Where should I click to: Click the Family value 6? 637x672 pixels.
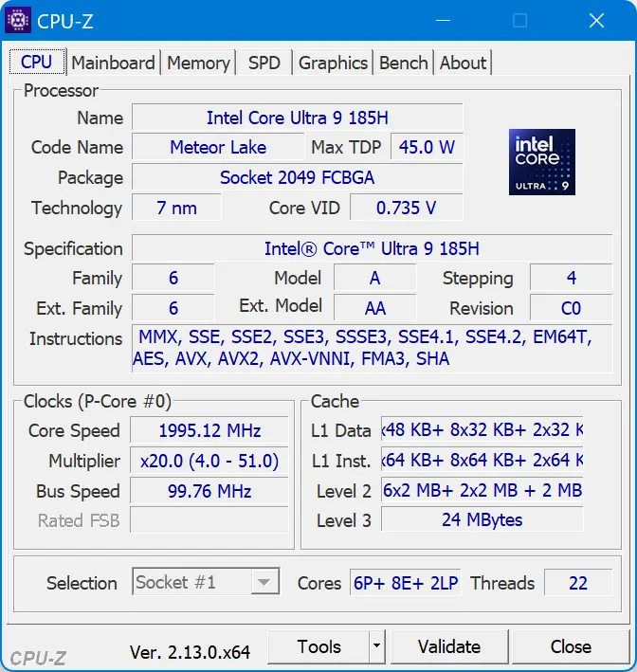click(x=173, y=278)
